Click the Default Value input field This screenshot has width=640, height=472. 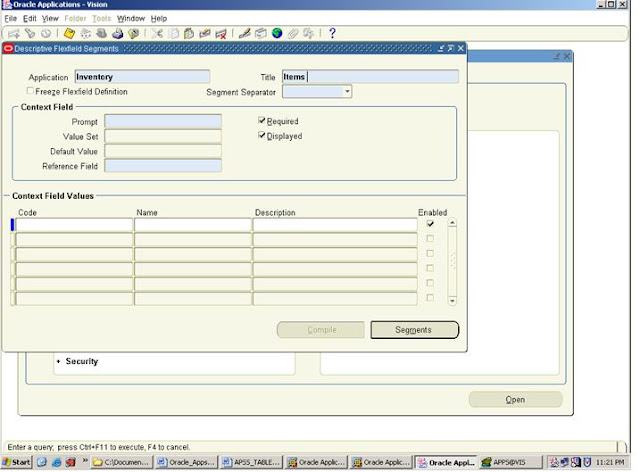tap(163, 151)
